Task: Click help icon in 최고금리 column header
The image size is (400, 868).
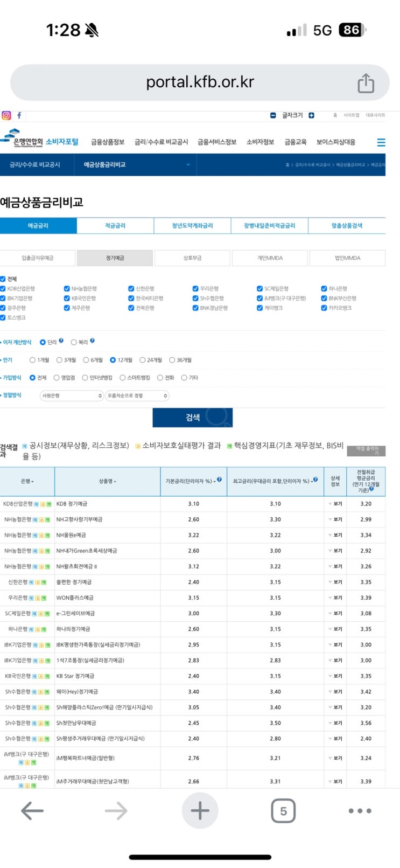Action: [x=315, y=480]
